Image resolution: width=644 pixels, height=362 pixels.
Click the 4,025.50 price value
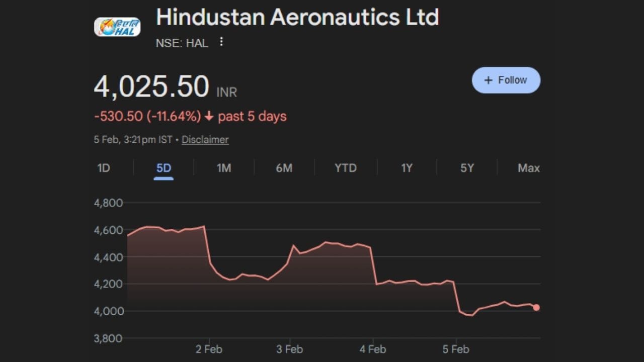[x=152, y=85]
